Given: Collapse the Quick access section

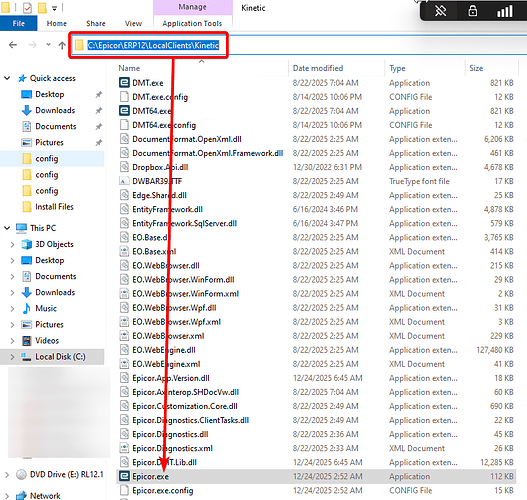Looking at the screenshot, I should [7, 78].
